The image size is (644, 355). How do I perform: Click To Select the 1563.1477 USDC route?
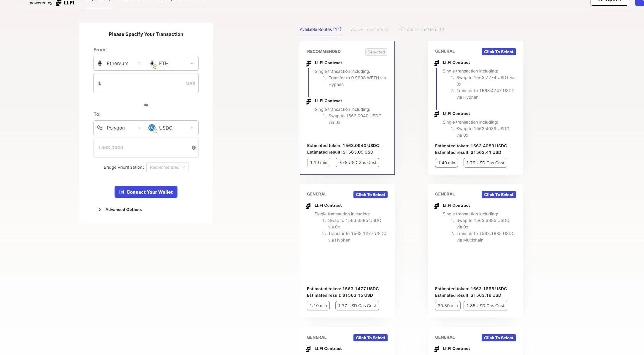click(x=370, y=195)
